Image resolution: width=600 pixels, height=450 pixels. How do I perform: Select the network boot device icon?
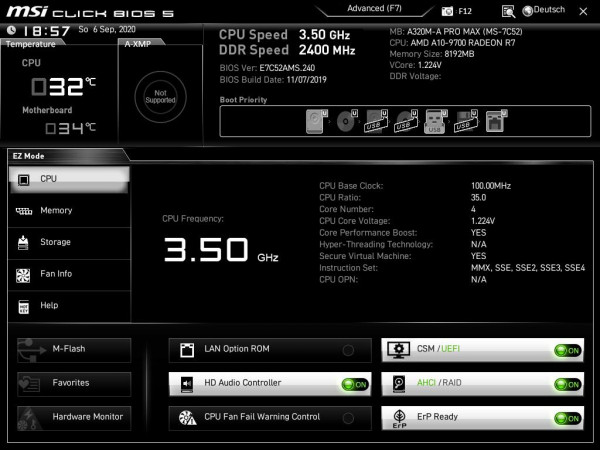496,121
